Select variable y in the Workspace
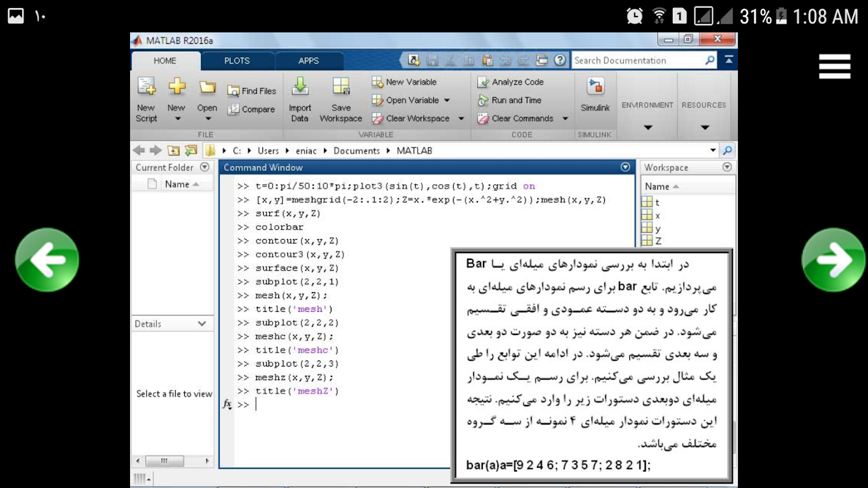Image resolution: width=868 pixels, height=488 pixels. tap(651, 229)
